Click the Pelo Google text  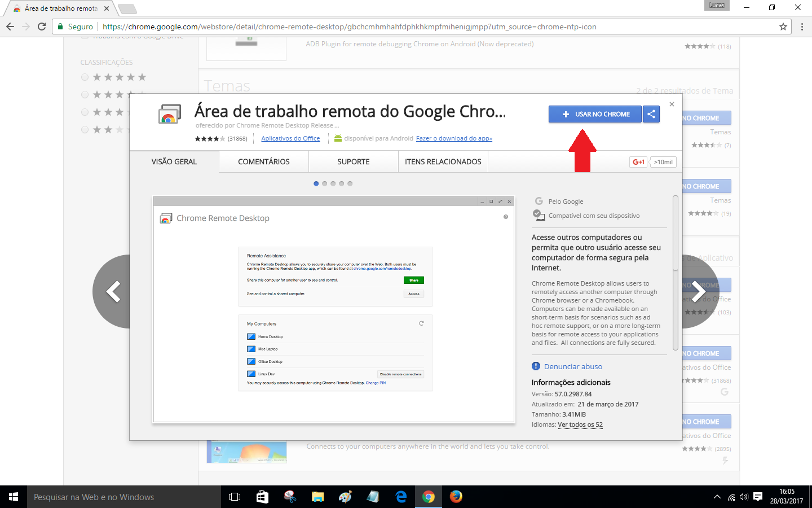[566, 202]
